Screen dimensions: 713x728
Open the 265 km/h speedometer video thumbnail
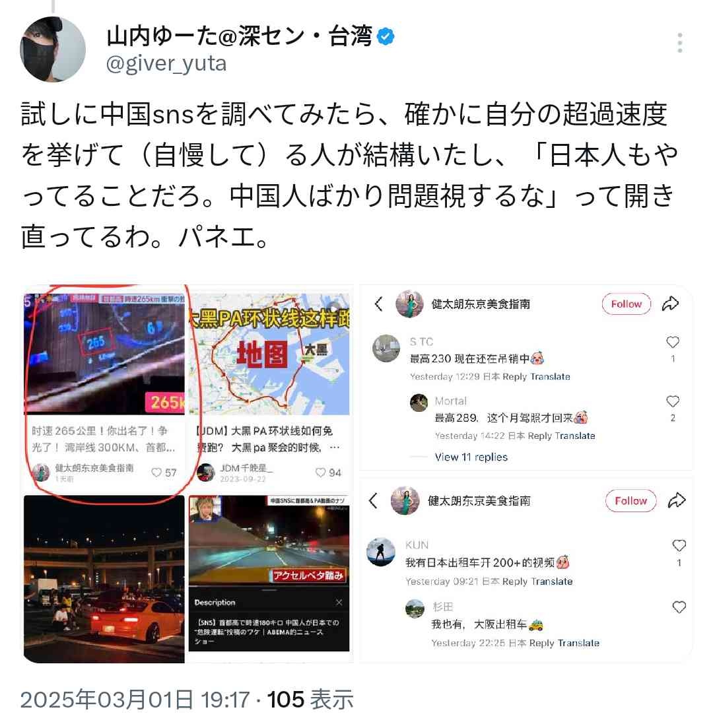tap(104, 353)
